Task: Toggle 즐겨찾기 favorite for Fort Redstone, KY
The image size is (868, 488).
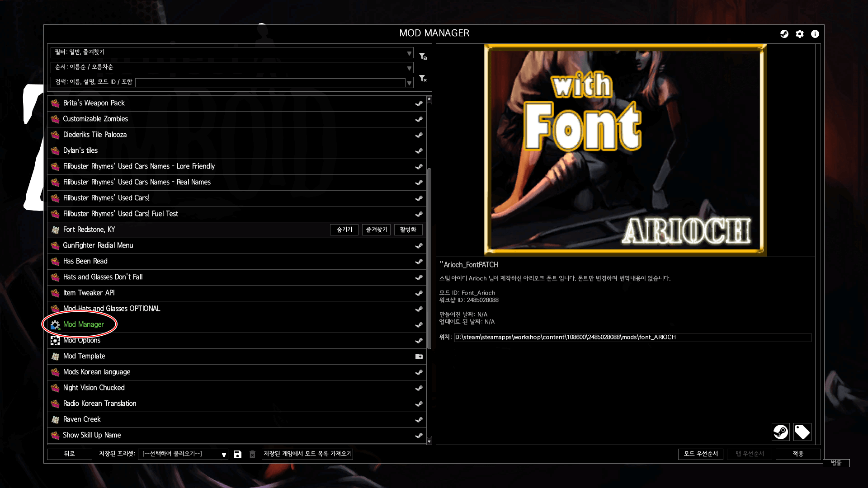Action: 376,230
